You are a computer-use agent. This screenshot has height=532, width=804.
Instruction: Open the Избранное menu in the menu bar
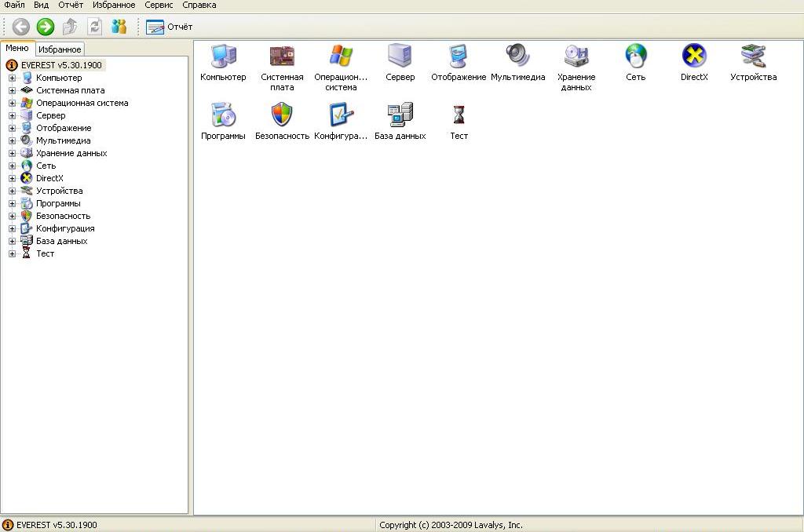pyautogui.click(x=114, y=5)
